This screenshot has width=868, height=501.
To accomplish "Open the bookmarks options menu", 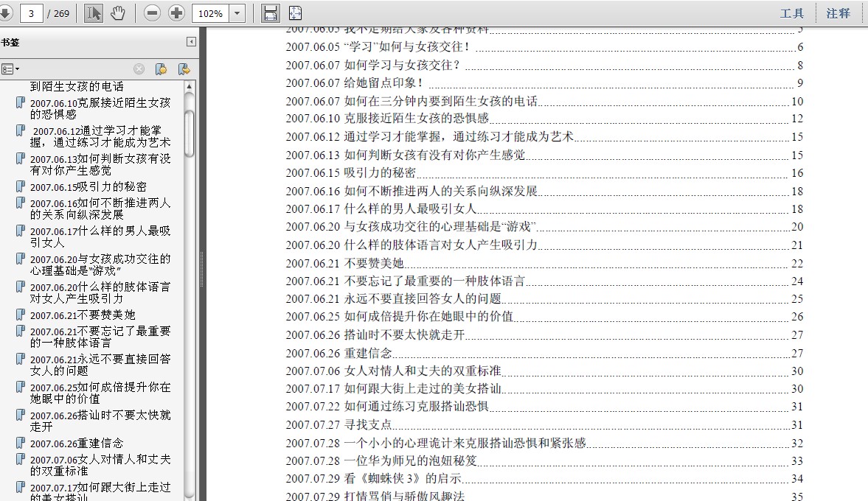I will point(10,69).
